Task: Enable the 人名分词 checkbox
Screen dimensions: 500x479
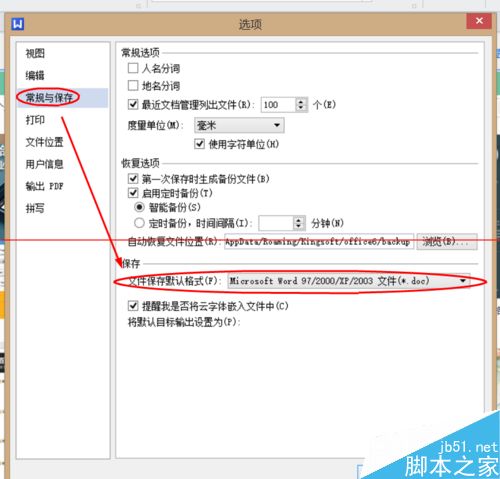Action: (x=133, y=68)
